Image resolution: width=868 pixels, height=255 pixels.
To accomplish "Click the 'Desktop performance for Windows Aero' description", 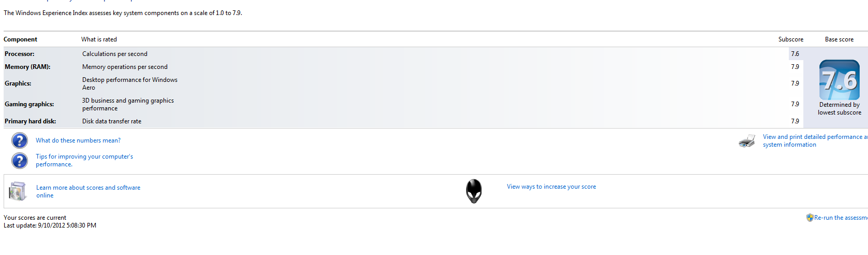I will 130,83.
